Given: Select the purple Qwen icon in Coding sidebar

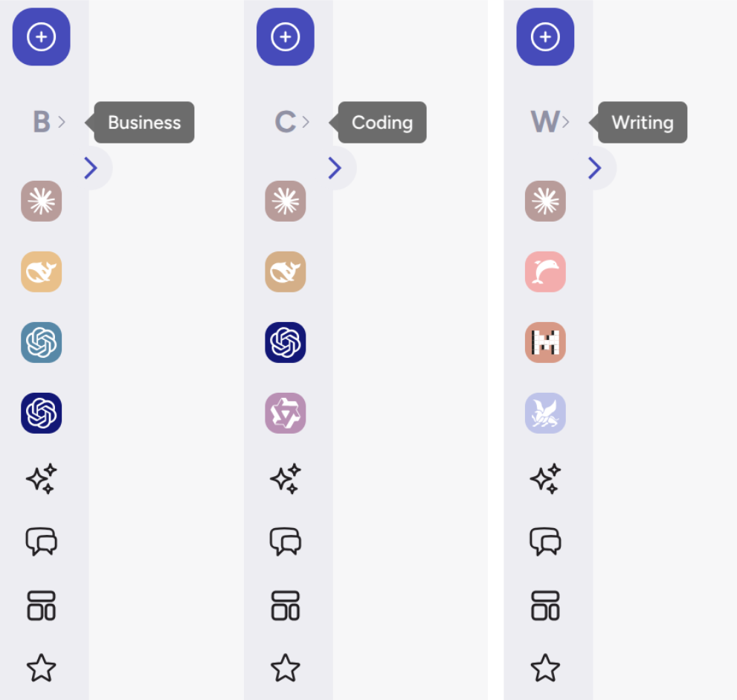Looking at the screenshot, I should [286, 413].
